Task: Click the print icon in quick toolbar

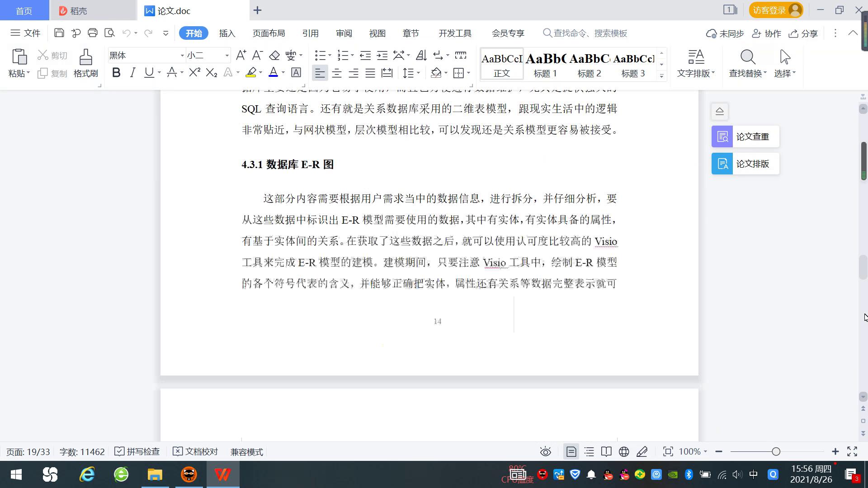Action: coord(93,33)
